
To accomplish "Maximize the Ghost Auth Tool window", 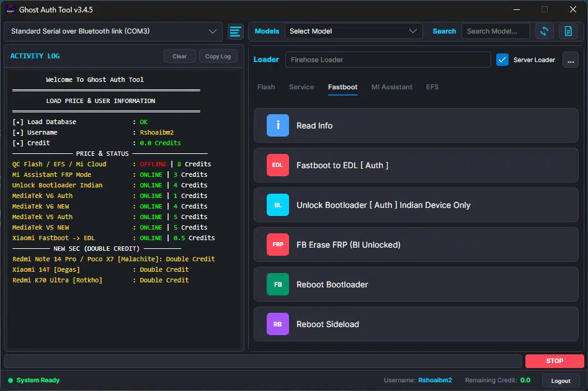I will tap(545, 10).
